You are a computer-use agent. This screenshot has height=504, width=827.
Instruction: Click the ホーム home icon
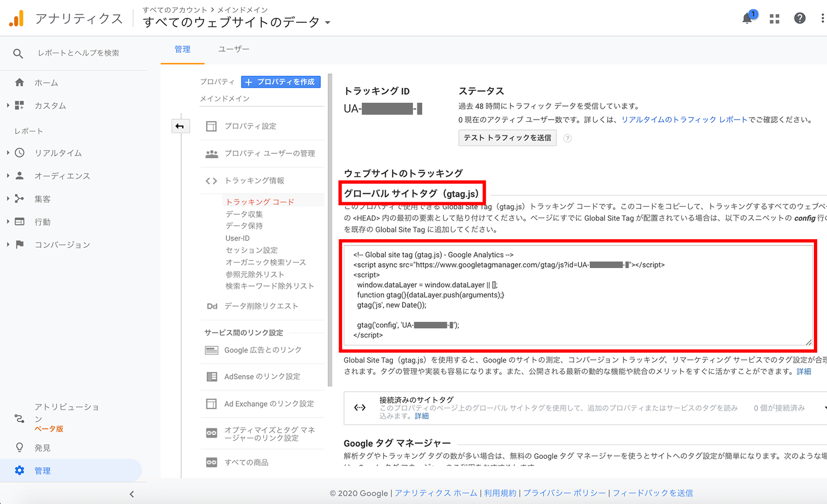[20, 83]
